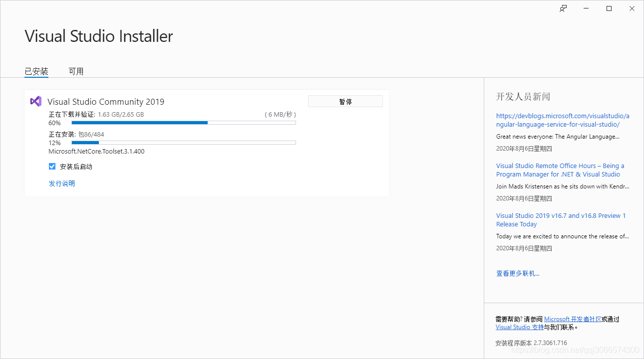The height and width of the screenshot is (359, 644).
Task: Click the 12% install percentage label
Action: [x=54, y=143]
